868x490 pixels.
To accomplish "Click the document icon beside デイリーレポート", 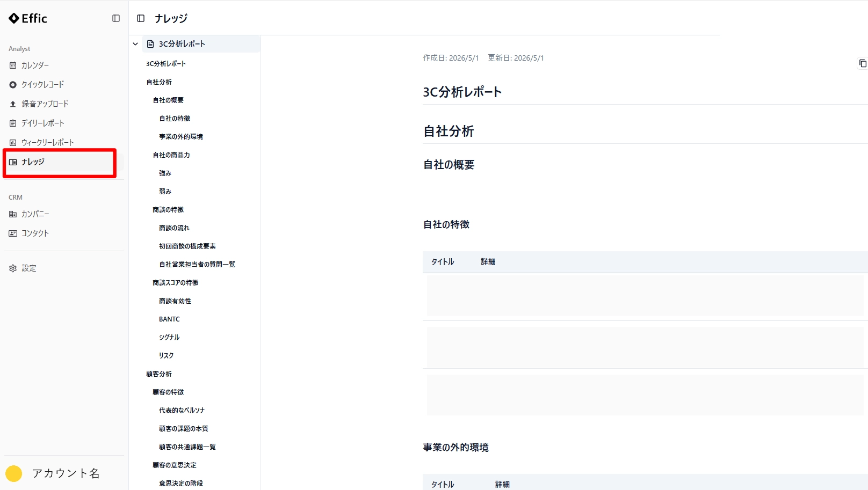I will [13, 123].
